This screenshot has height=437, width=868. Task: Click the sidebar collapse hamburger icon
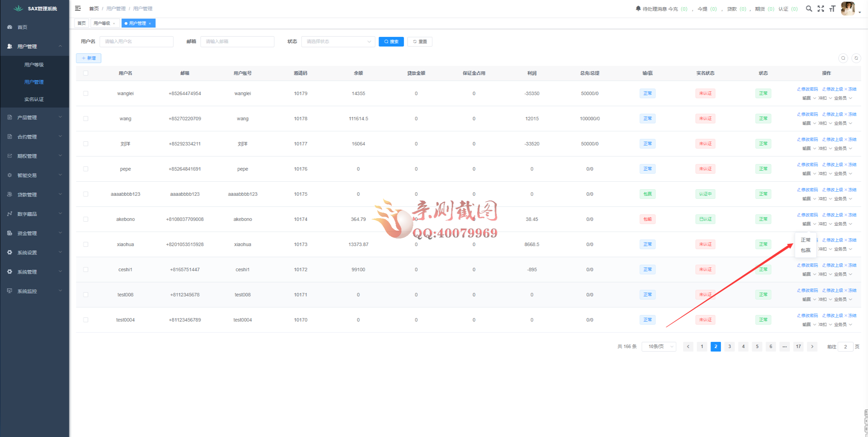pos(78,8)
